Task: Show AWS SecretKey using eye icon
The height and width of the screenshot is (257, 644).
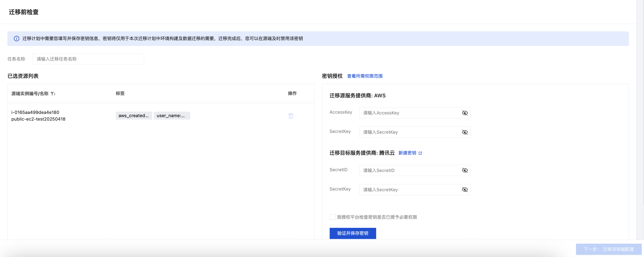Action: pyautogui.click(x=464, y=132)
